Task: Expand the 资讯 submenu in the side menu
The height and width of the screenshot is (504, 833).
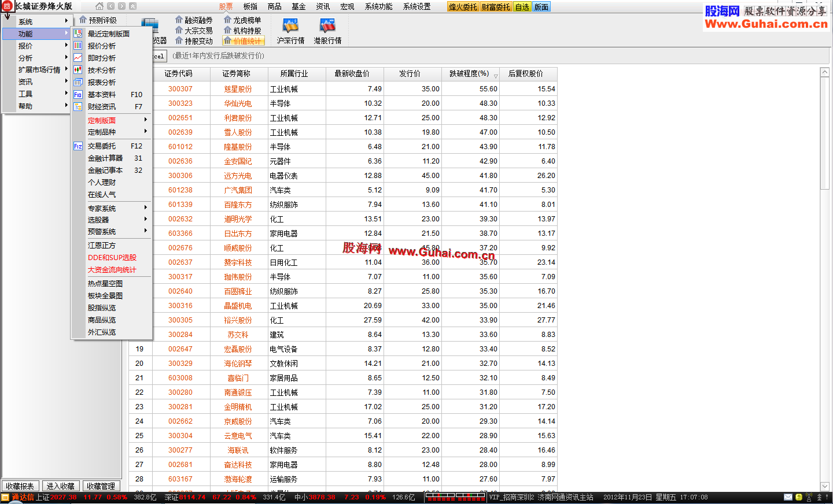Action: coord(36,82)
